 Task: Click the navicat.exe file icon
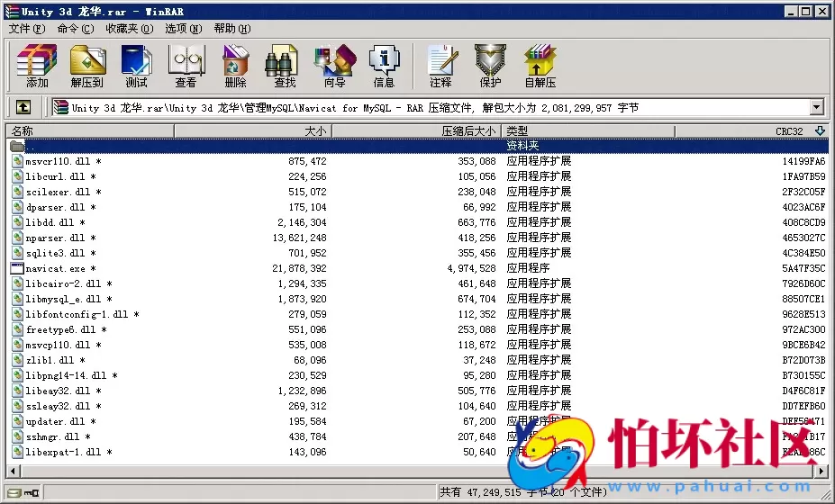(x=18, y=268)
